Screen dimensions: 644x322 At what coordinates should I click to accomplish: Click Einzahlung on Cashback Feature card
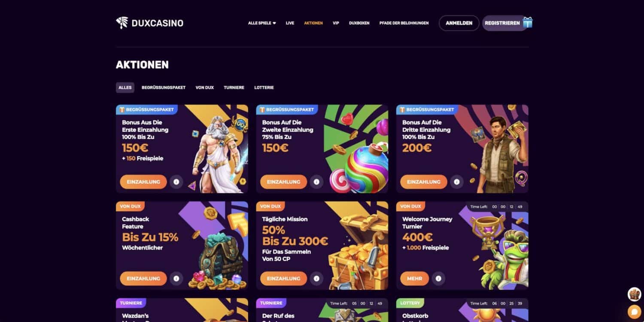click(143, 279)
